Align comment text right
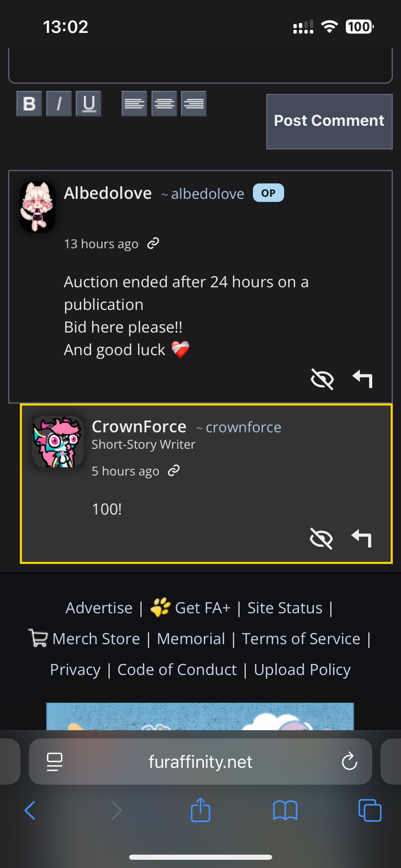Viewport: 401px width, 868px height. [x=194, y=103]
